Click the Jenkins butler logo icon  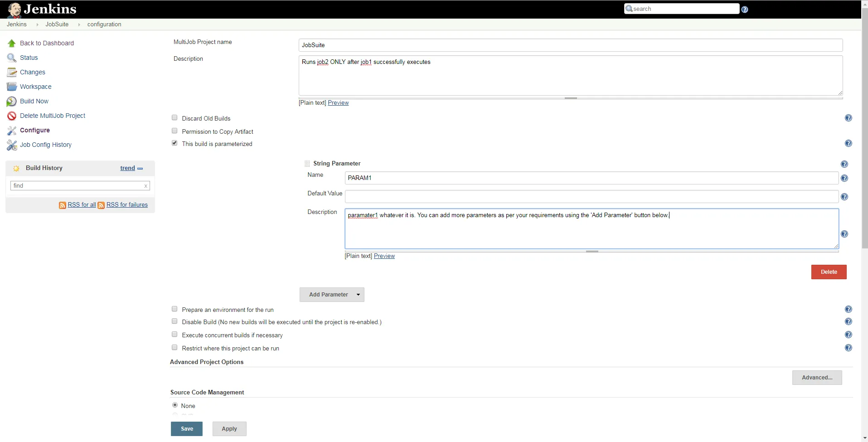[14, 10]
